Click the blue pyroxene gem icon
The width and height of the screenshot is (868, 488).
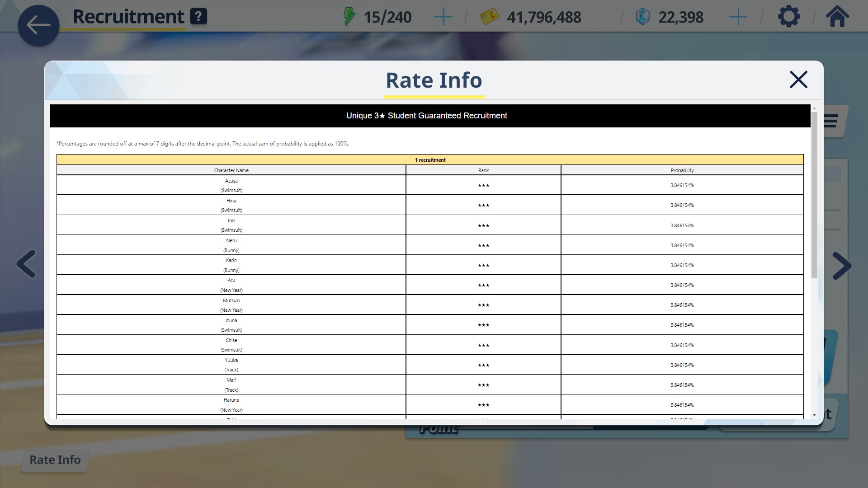pyautogui.click(x=642, y=17)
